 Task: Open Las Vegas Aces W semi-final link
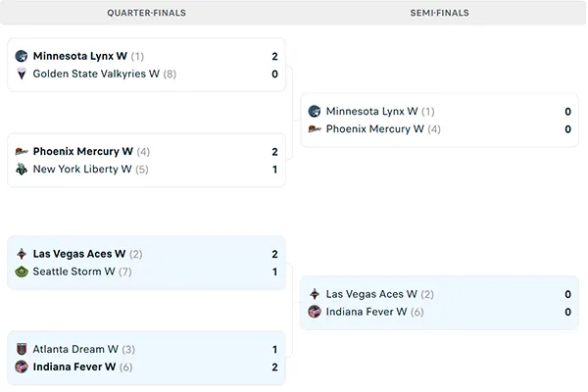pyautogui.click(x=371, y=294)
